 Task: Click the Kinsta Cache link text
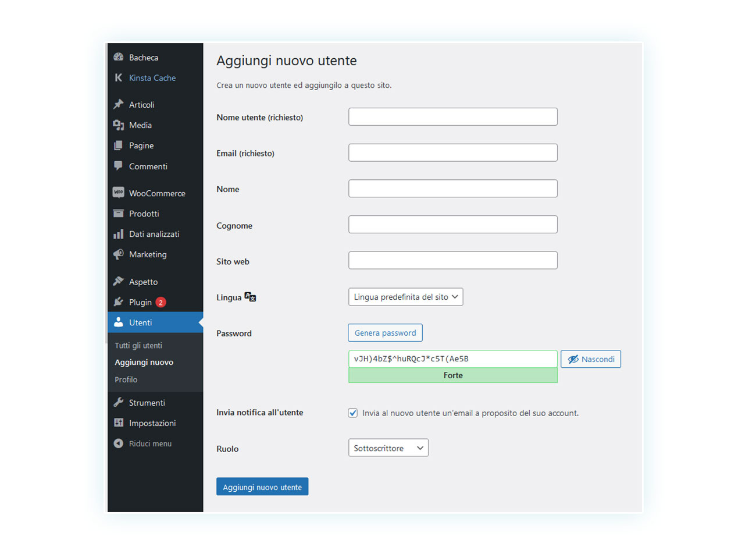(152, 78)
